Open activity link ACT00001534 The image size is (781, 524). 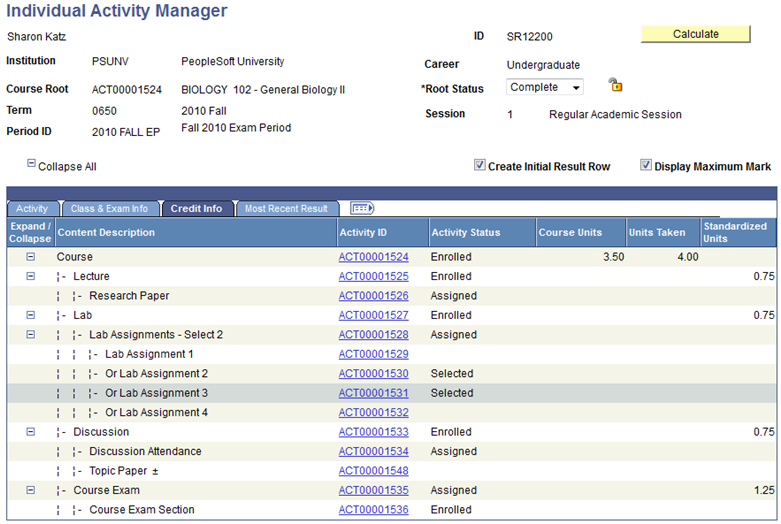(374, 451)
